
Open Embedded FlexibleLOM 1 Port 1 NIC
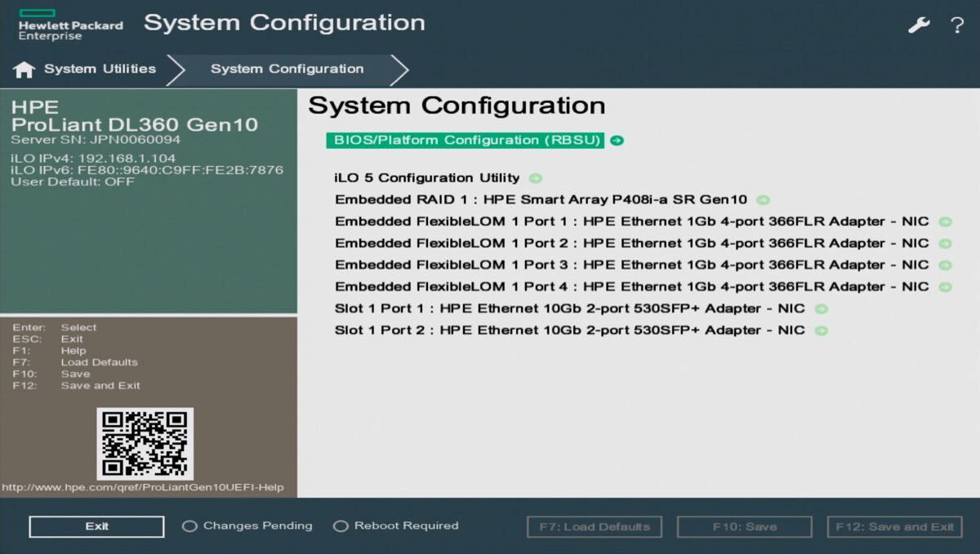pyautogui.click(x=632, y=222)
